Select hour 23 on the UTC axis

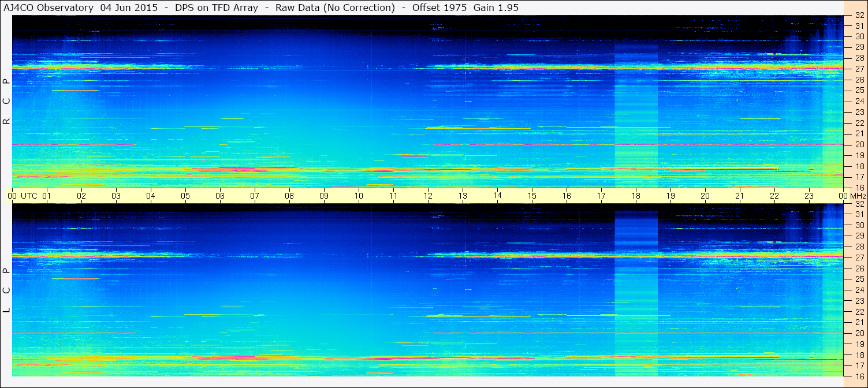pyautogui.click(x=809, y=196)
